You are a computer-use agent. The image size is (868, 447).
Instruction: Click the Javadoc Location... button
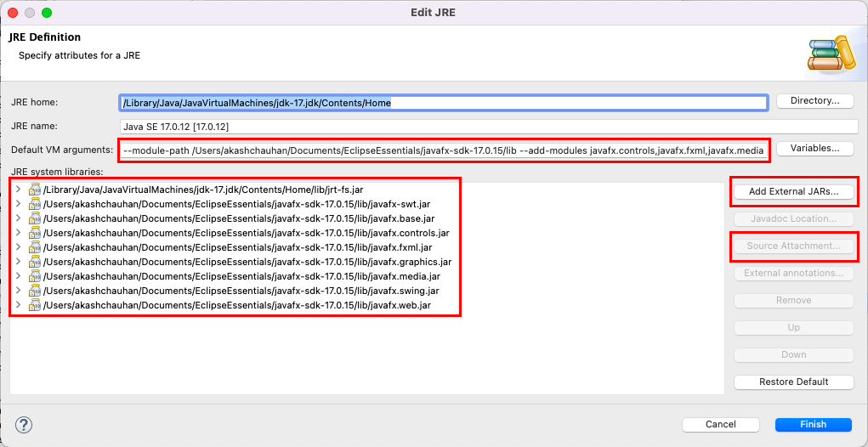[x=794, y=218]
